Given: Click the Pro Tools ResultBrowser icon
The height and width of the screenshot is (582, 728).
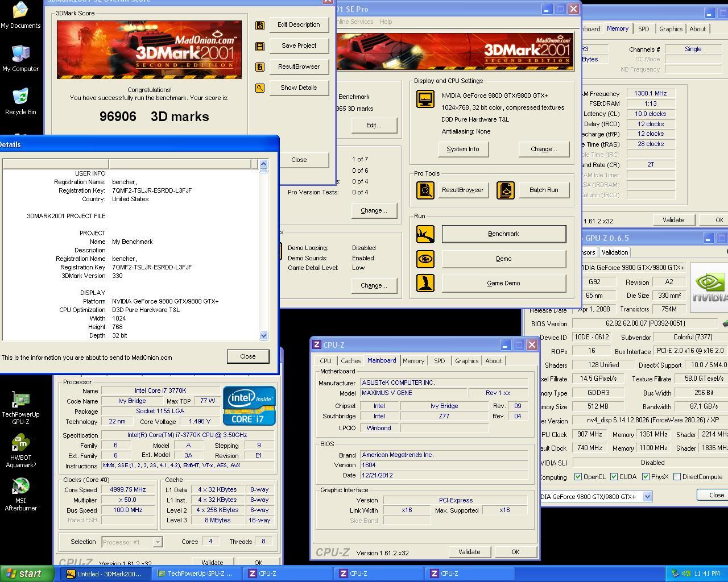Looking at the screenshot, I should [425, 190].
